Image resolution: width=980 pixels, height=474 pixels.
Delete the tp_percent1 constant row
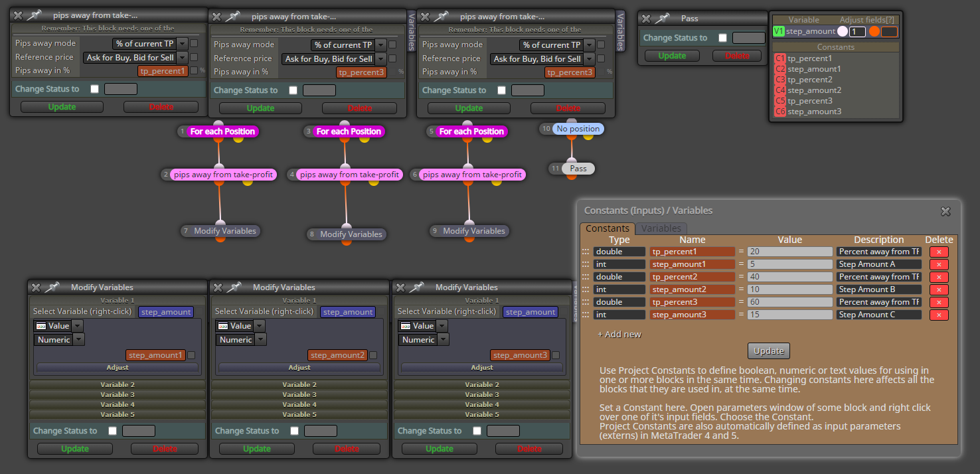point(939,252)
